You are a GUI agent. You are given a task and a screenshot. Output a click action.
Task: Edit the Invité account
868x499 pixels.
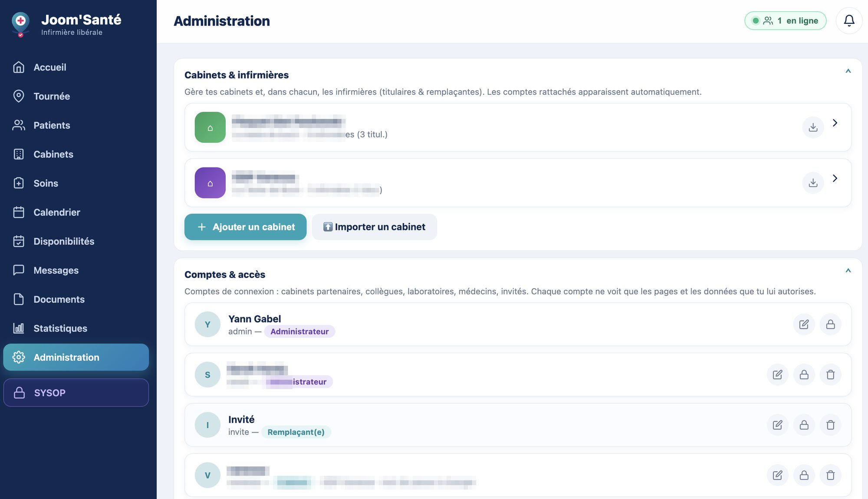(777, 425)
